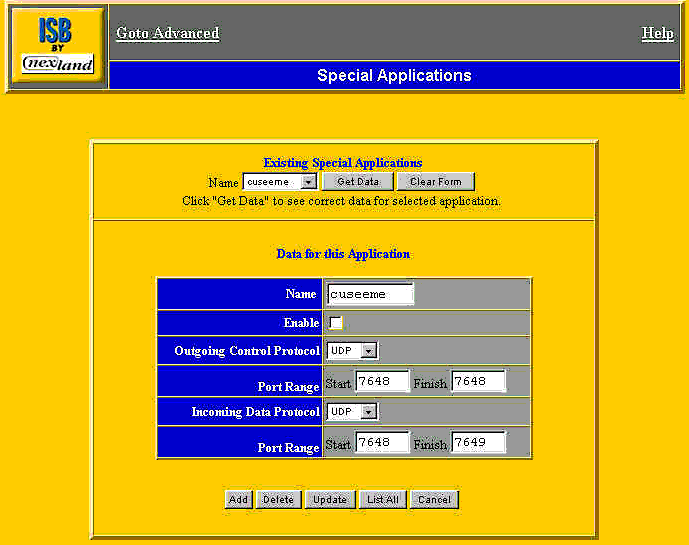Select the incoming port range Finish field
Viewport: 689px width, 545px height.
479,442
